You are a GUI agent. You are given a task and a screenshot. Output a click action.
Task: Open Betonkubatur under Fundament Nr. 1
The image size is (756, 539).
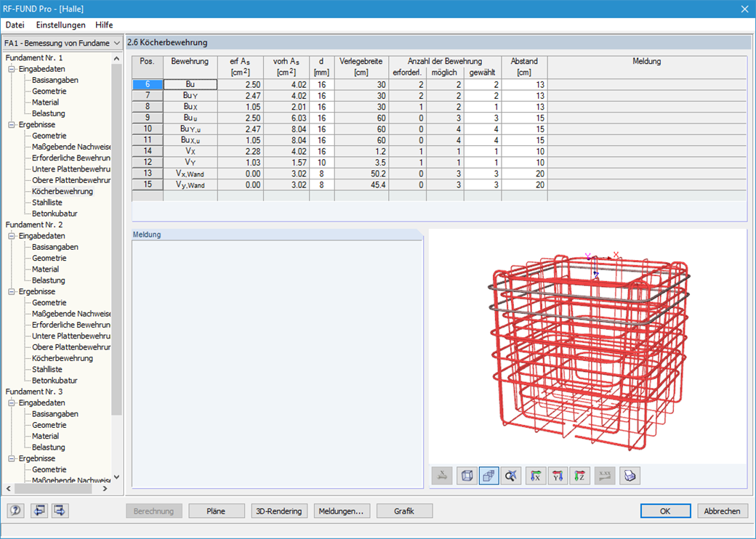click(x=55, y=214)
